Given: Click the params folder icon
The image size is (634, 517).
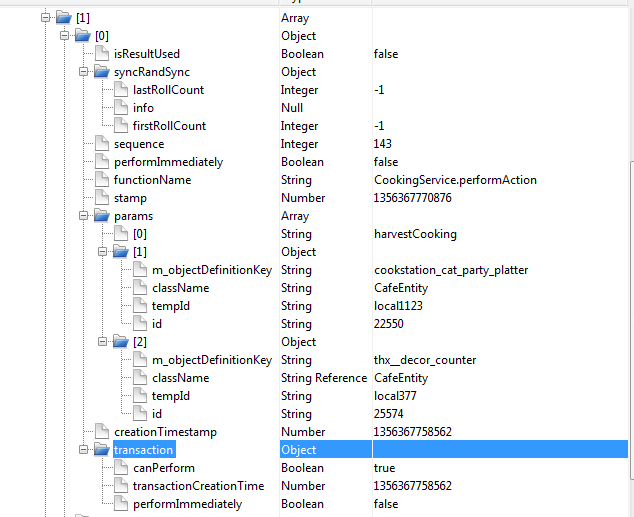Looking at the screenshot, I should [x=102, y=216].
